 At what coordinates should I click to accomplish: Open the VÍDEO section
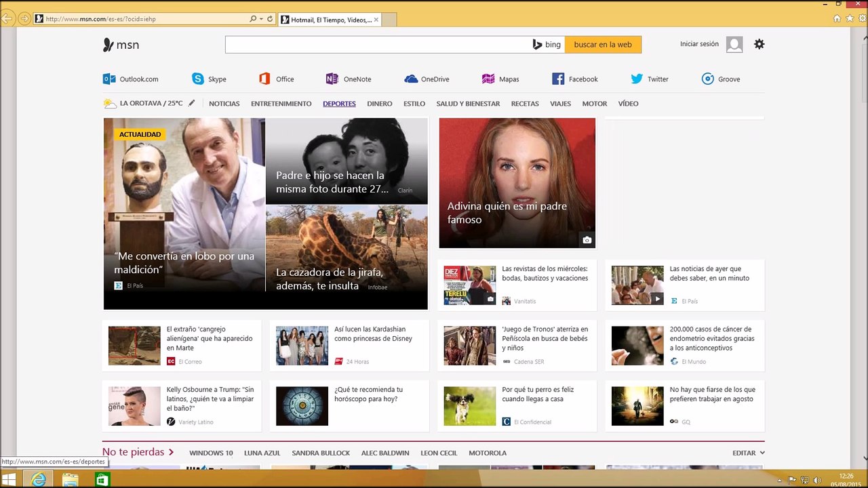point(629,104)
